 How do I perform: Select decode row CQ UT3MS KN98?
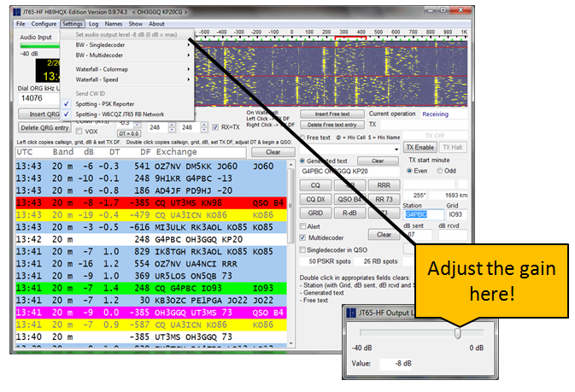(x=150, y=202)
